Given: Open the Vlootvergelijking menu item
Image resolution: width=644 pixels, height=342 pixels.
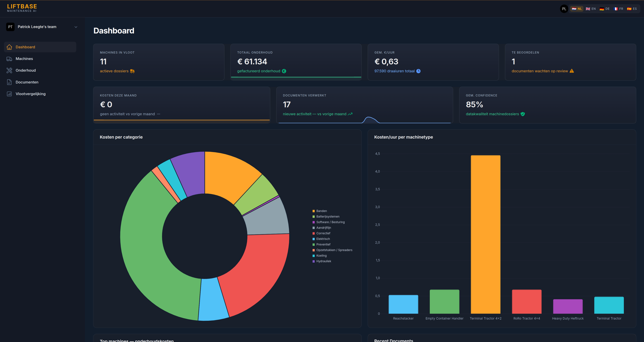Looking at the screenshot, I should 30,94.
